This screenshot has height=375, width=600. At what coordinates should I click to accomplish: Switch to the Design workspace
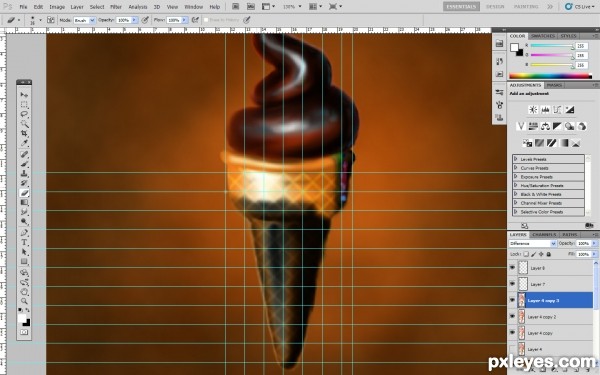[495, 7]
